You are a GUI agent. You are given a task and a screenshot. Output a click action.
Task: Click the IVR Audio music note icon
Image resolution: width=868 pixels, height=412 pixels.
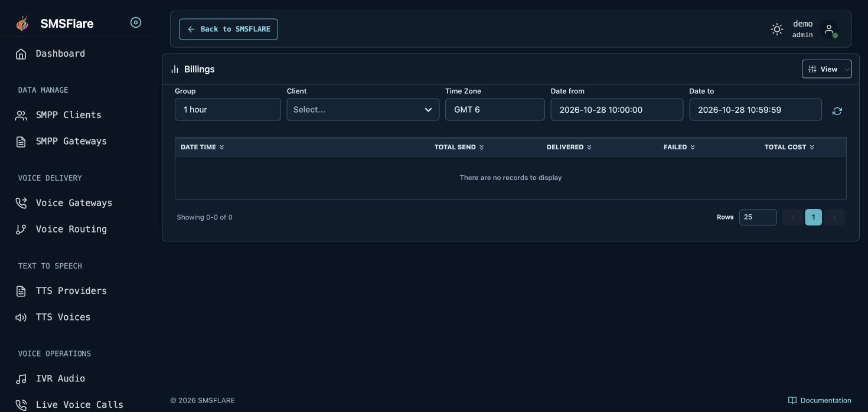click(x=21, y=379)
